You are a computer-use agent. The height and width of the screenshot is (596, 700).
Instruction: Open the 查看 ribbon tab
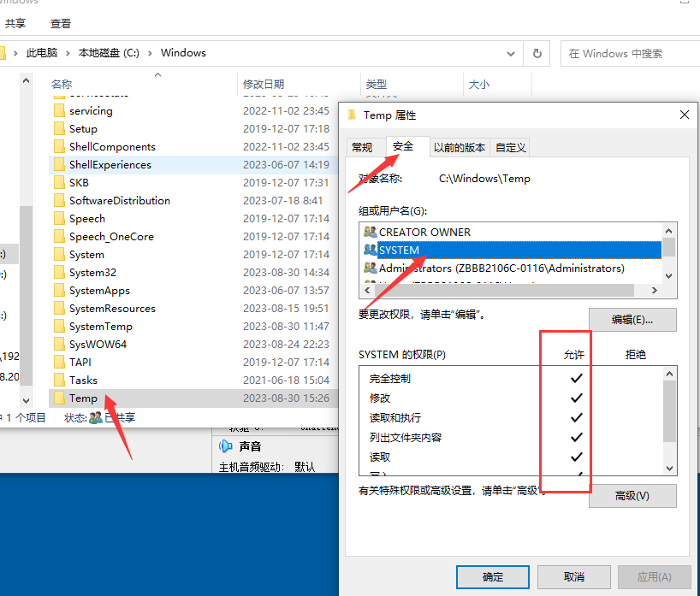tap(61, 23)
